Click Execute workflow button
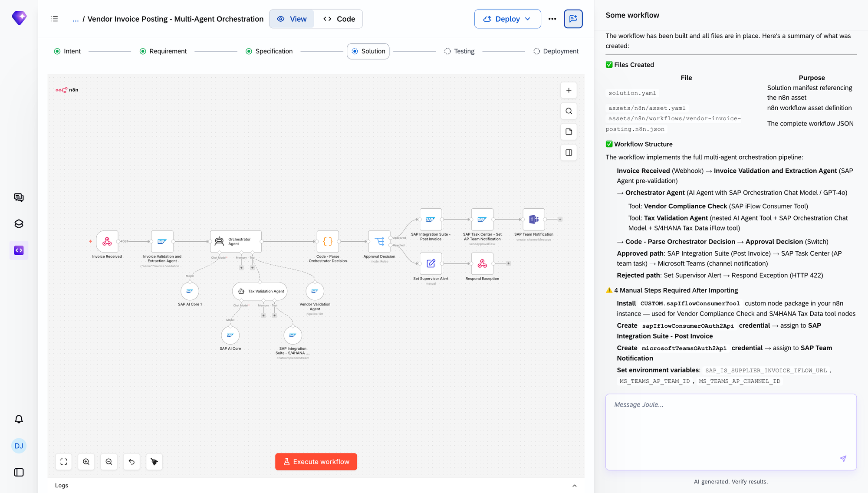 coord(316,462)
